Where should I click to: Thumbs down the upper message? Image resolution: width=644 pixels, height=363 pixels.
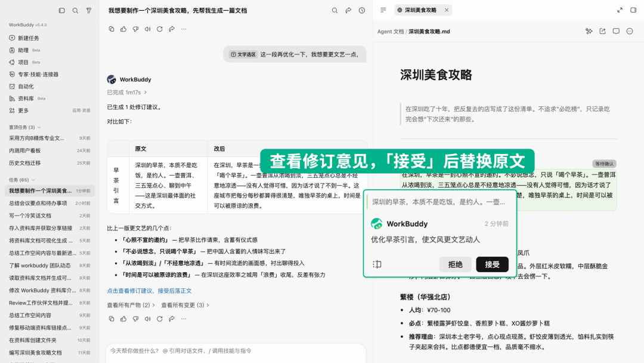(x=135, y=29)
